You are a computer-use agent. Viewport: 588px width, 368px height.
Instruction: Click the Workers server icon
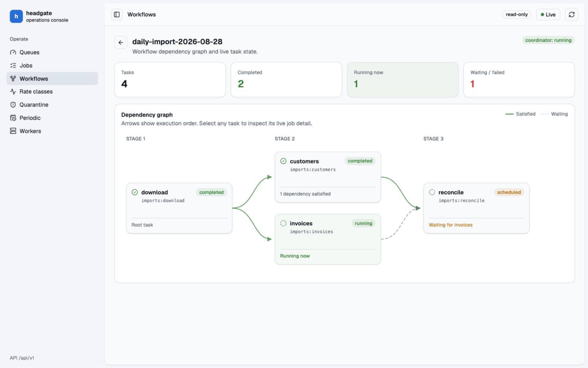[13, 131]
